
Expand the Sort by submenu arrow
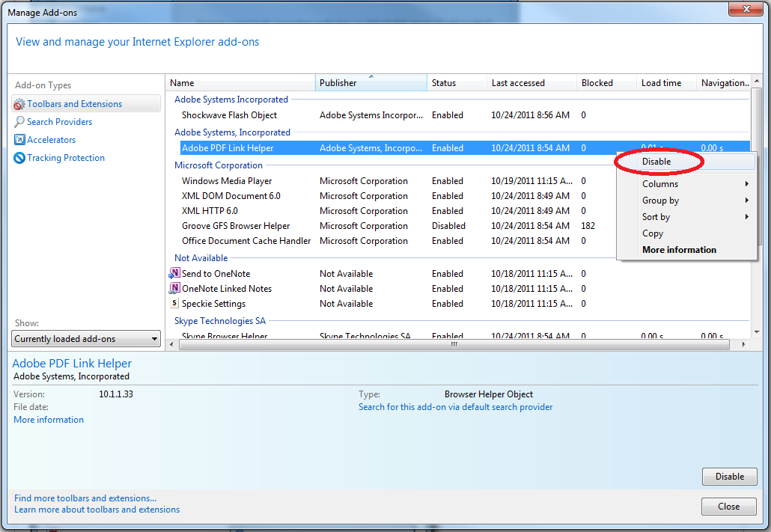[746, 217]
